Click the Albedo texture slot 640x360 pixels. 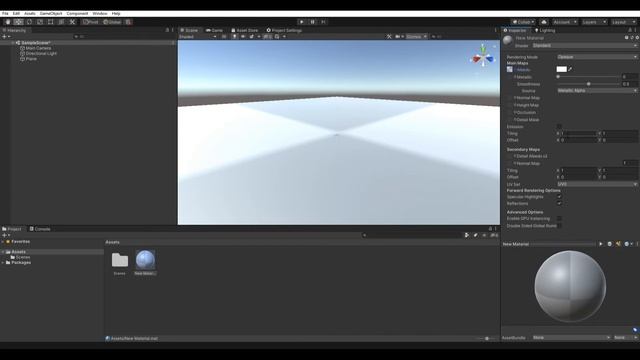(x=510, y=69)
